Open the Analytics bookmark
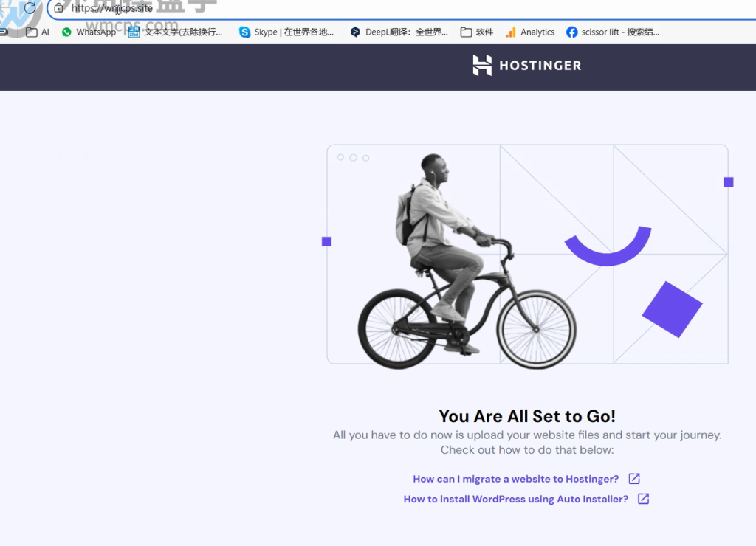This screenshot has width=756, height=546. [x=530, y=32]
